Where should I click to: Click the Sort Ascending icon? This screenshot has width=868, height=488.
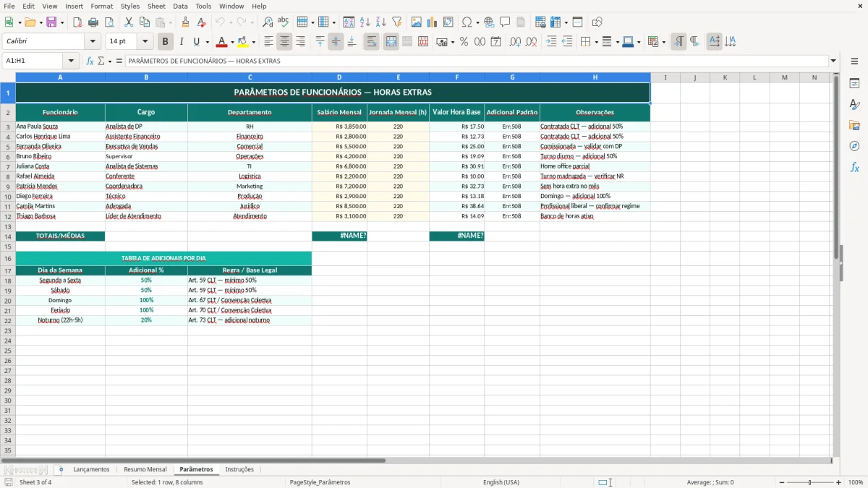pyautogui.click(x=365, y=22)
